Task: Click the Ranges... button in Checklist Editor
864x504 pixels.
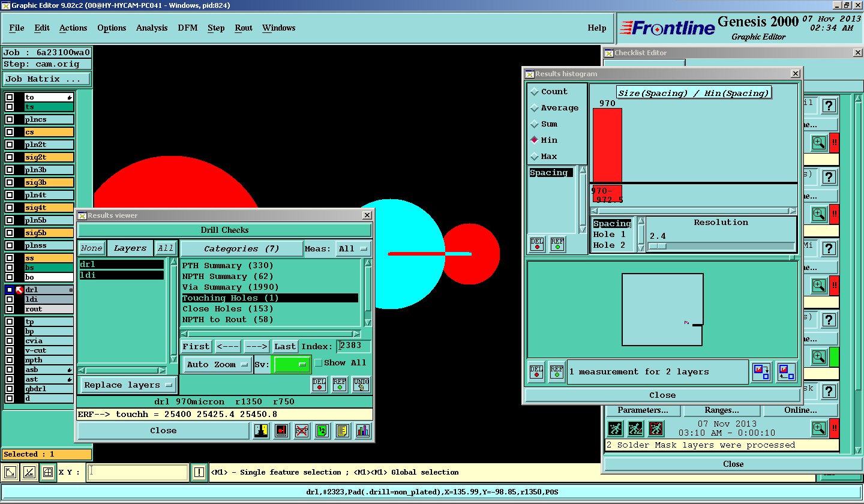Action: pos(722,410)
